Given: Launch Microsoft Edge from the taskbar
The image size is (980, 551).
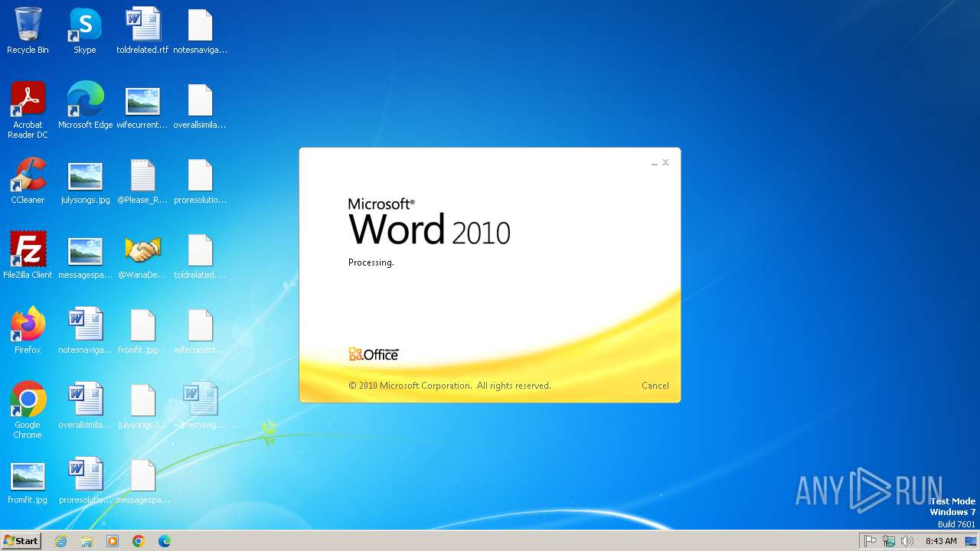Looking at the screenshot, I should point(165,541).
